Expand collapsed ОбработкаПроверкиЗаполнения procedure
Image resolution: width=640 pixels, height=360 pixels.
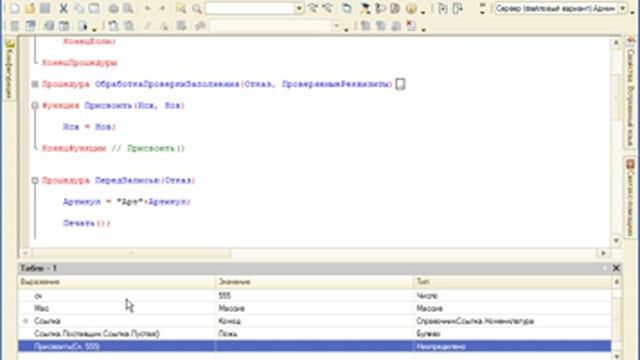(x=35, y=84)
